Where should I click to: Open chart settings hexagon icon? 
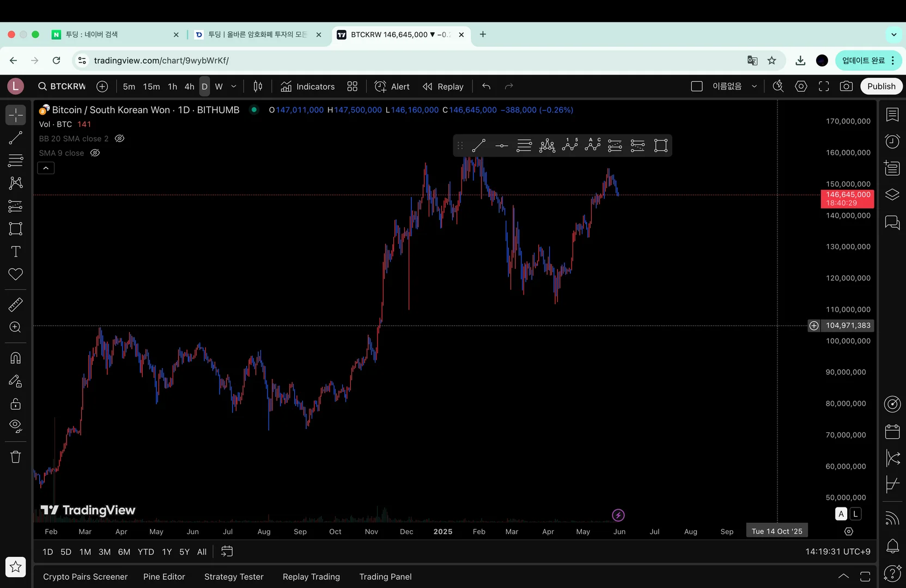[801, 87]
